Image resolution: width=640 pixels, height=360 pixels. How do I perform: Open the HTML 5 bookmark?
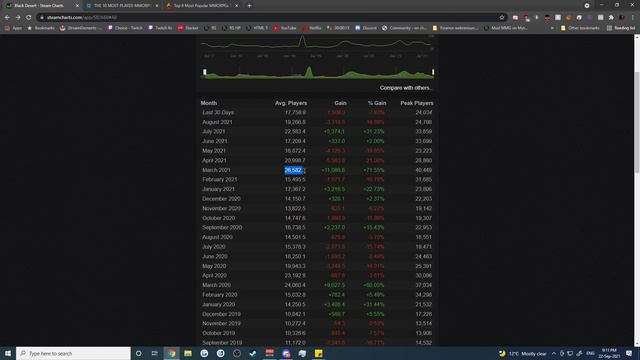coord(257,28)
